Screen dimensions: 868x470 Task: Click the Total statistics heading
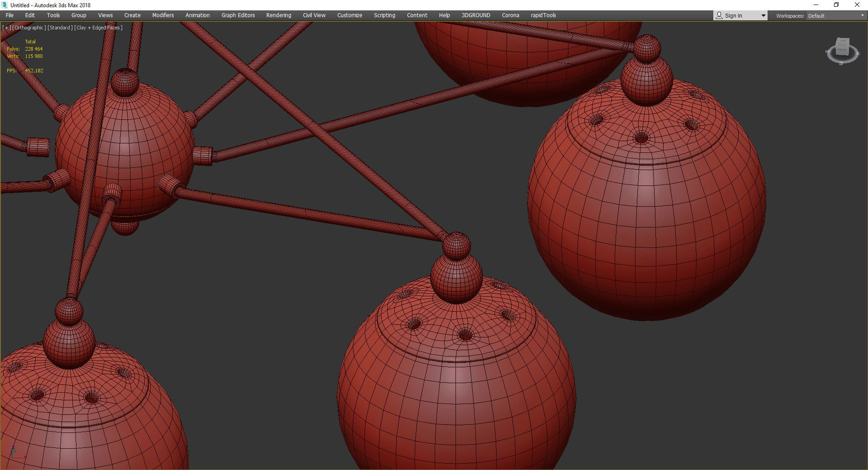30,42
